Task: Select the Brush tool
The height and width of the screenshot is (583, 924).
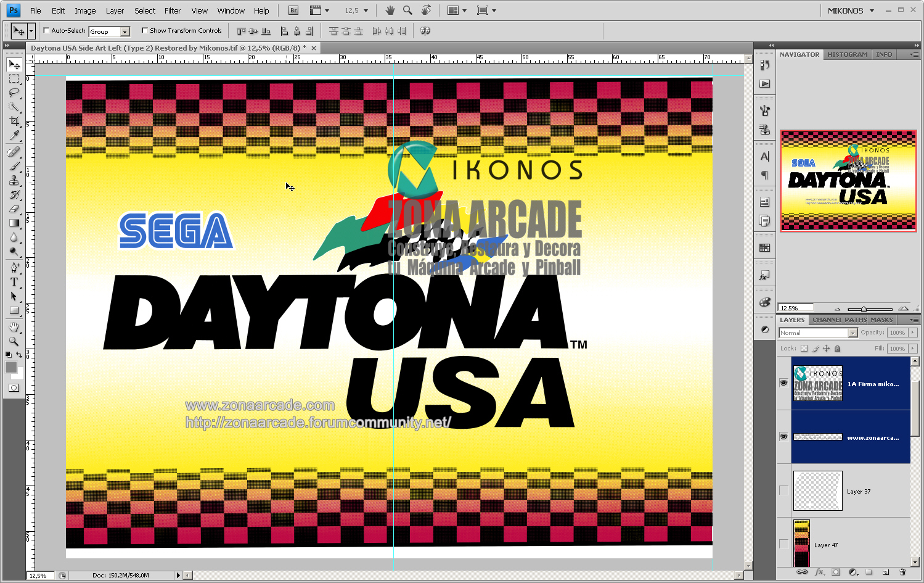Action: (x=14, y=167)
